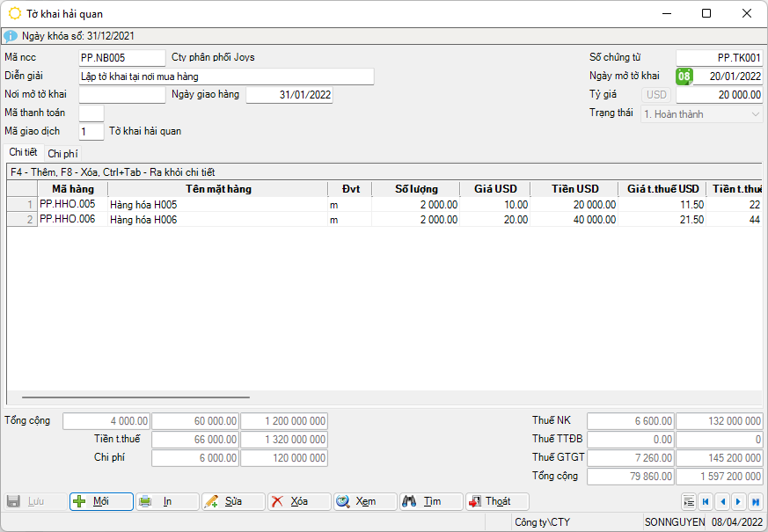Viewport: 768px width, 532px height.
Task: Click the green calendar icon beside declaration date
Action: click(684, 77)
